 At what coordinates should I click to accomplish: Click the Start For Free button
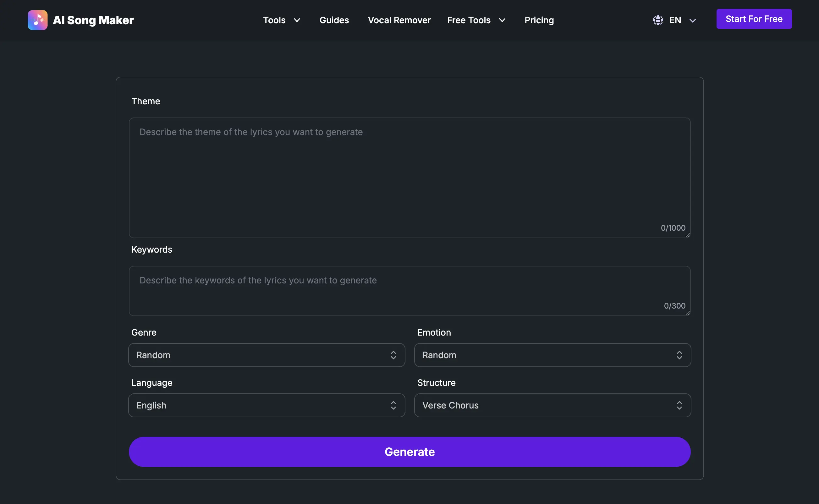click(x=754, y=19)
